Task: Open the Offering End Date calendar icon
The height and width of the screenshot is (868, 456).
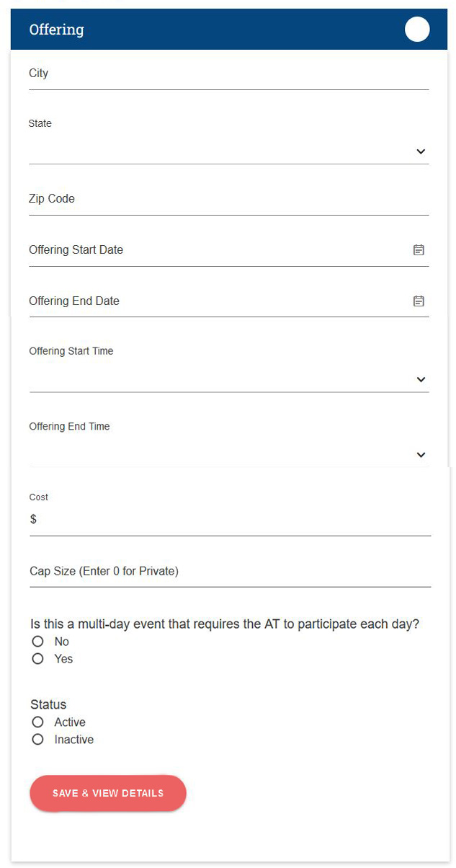Action: click(419, 301)
